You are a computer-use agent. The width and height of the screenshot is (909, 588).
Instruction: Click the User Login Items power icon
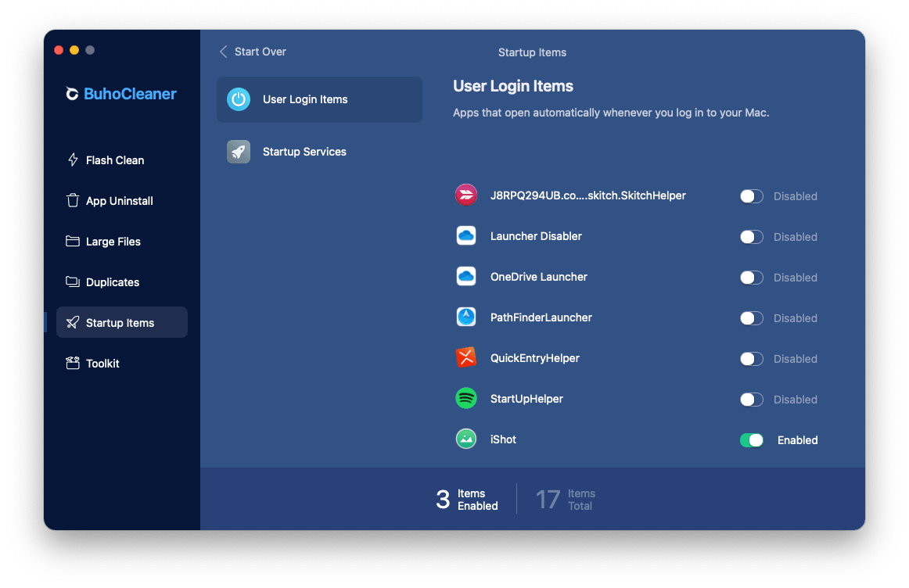click(239, 99)
